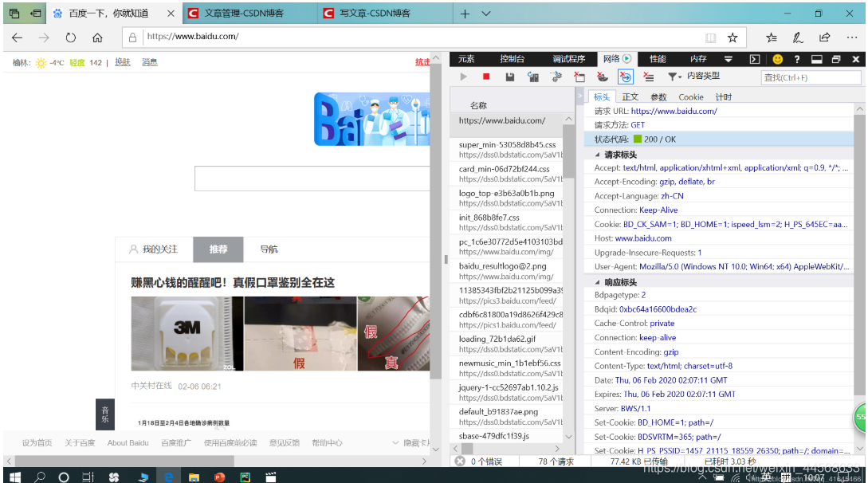Click the browser Back arrow
The height and width of the screenshot is (483, 868).
tap(18, 37)
